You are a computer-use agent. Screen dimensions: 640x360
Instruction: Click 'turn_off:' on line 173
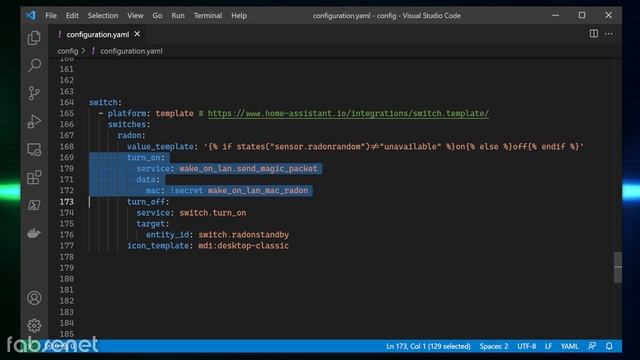click(x=148, y=202)
